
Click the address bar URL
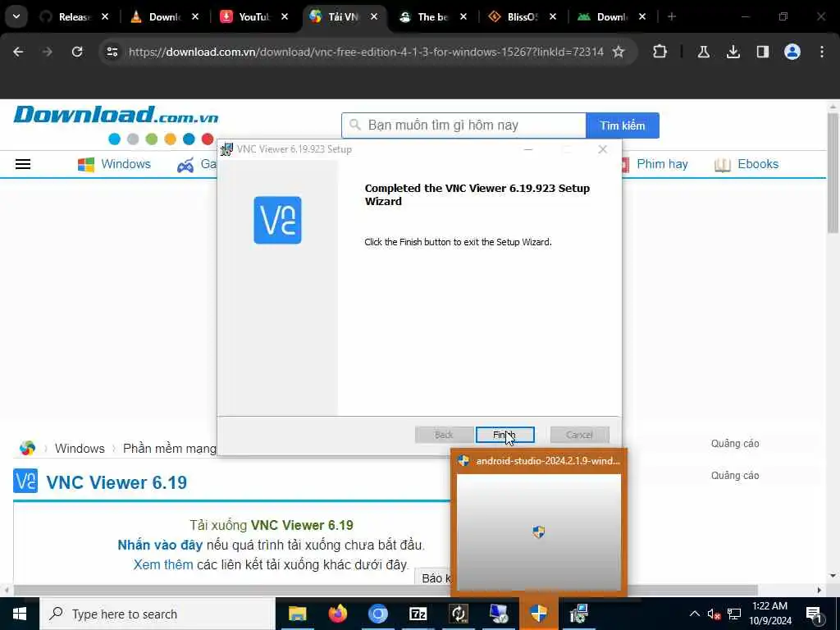pyautogui.click(x=366, y=52)
